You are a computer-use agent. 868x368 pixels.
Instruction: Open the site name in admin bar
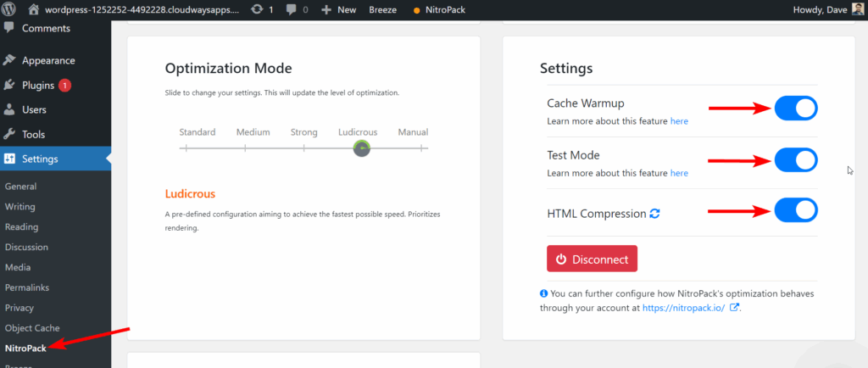point(142,10)
